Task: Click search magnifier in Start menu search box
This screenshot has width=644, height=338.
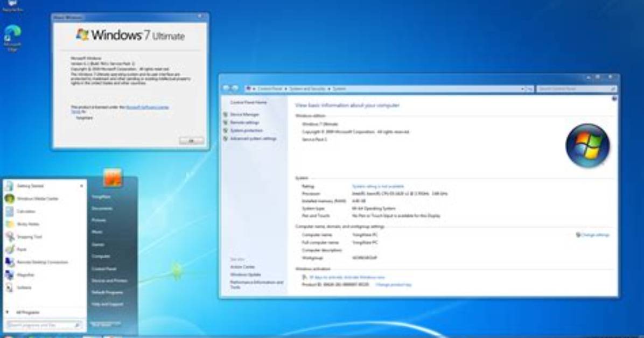Action: [x=77, y=325]
